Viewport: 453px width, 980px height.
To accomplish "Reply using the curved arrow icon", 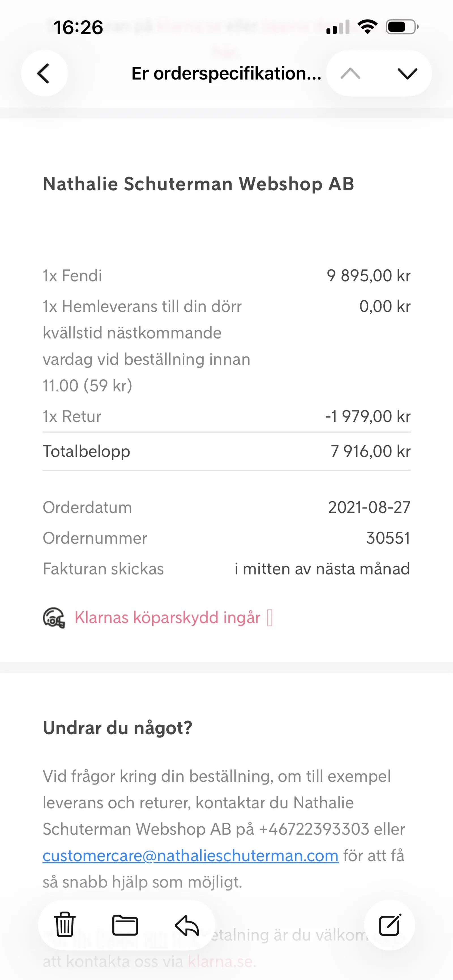I will [x=187, y=925].
